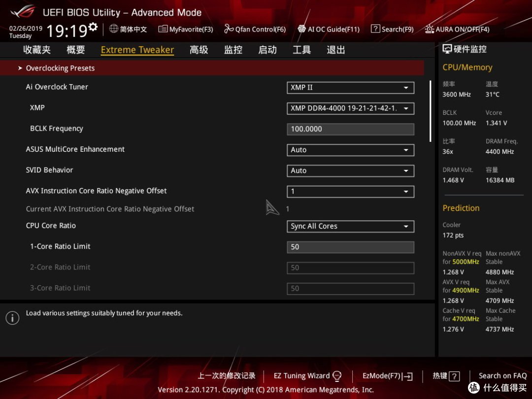Click hotkey question mark icon
The height and width of the screenshot is (399, 532).
tap(454, 376)
